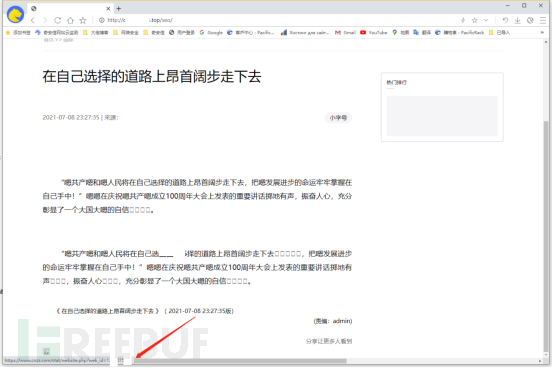Open the browser home page
The image size is (553, 368).
[70, 20]
